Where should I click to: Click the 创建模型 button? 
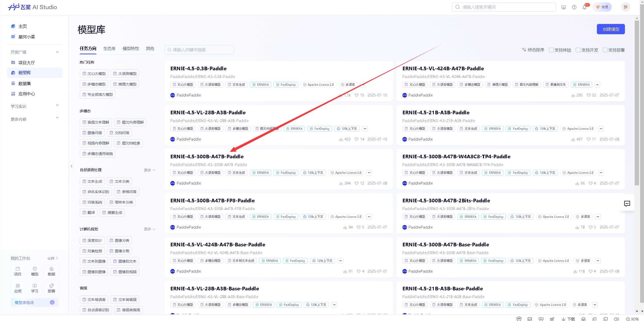[x=611, y=29]
